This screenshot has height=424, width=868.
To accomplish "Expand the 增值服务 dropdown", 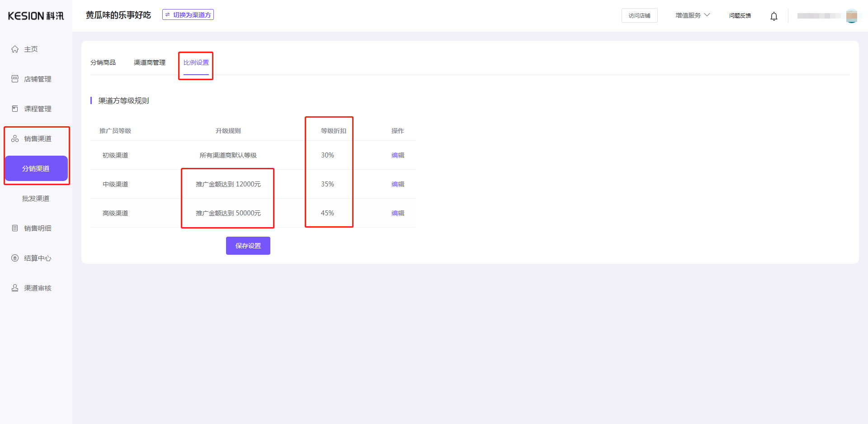I will click(692, 15).
